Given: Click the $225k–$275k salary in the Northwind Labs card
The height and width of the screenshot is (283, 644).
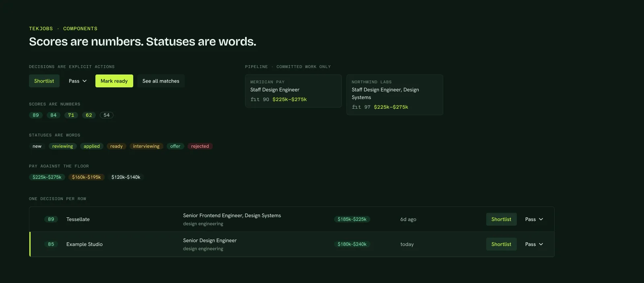Looking at the screenshot, I should click(391, 107).
